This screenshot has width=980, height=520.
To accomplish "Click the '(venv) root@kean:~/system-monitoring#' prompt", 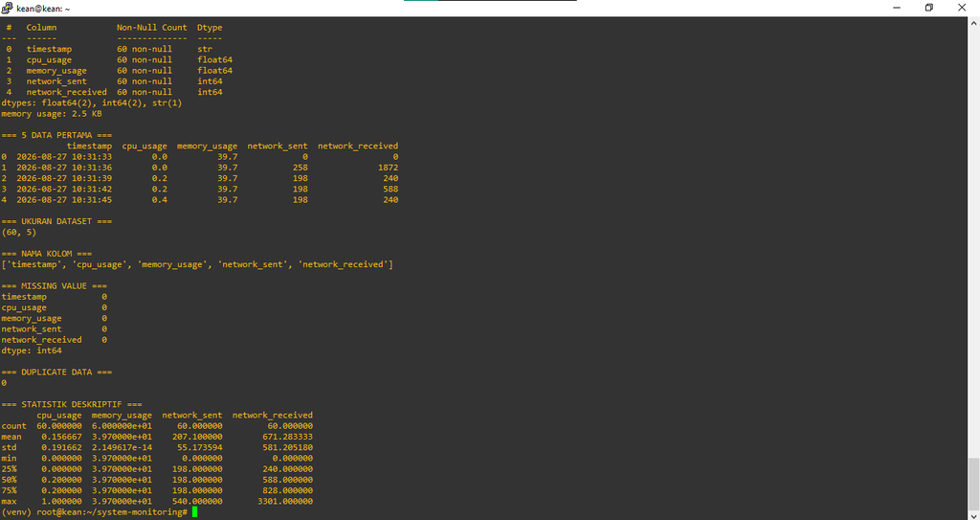I will [95, 512].
